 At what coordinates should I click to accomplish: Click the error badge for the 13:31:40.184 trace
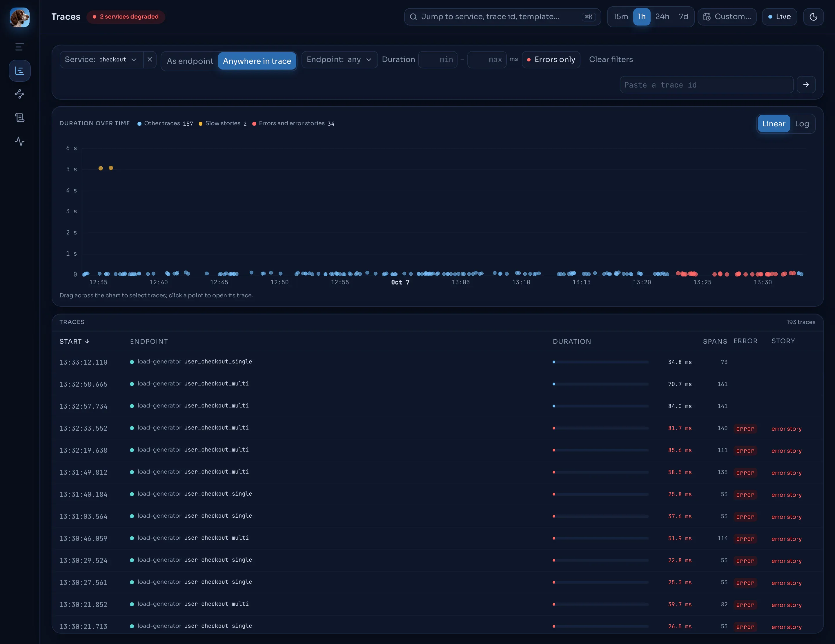point(745,495)
